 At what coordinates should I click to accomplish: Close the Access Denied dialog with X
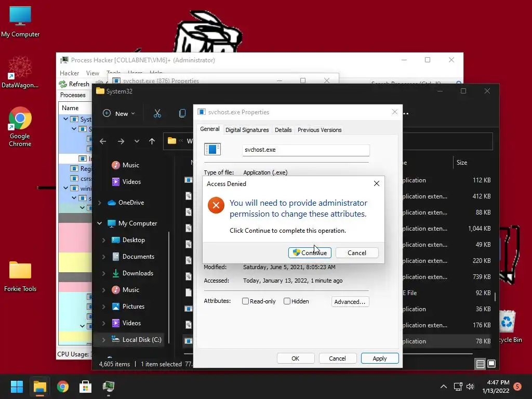tap(377, 183)
